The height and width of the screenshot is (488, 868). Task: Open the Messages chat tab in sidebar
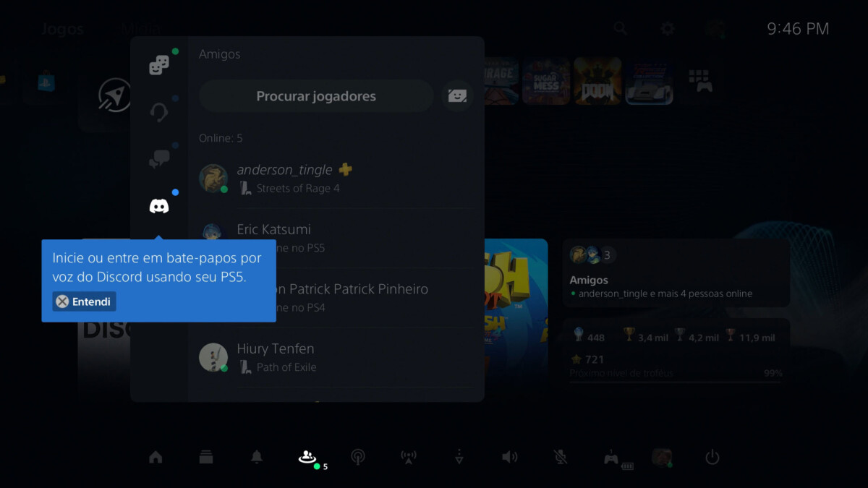[x=158, y=159]
